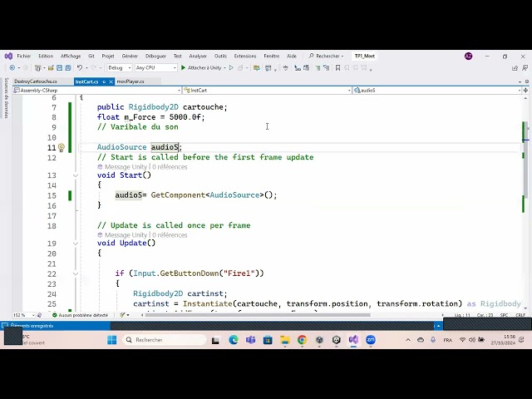This screenshot has width=532, height=399.
Task: Click the Windows taskbar Rechercher search field
Action: click(x=165, y=340)
